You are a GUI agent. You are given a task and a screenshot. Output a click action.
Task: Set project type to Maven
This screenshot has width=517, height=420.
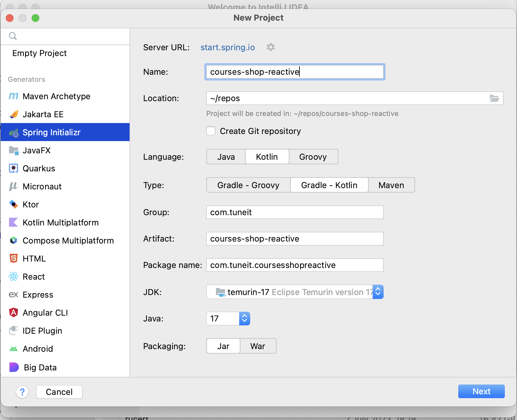tap(391, 185)
